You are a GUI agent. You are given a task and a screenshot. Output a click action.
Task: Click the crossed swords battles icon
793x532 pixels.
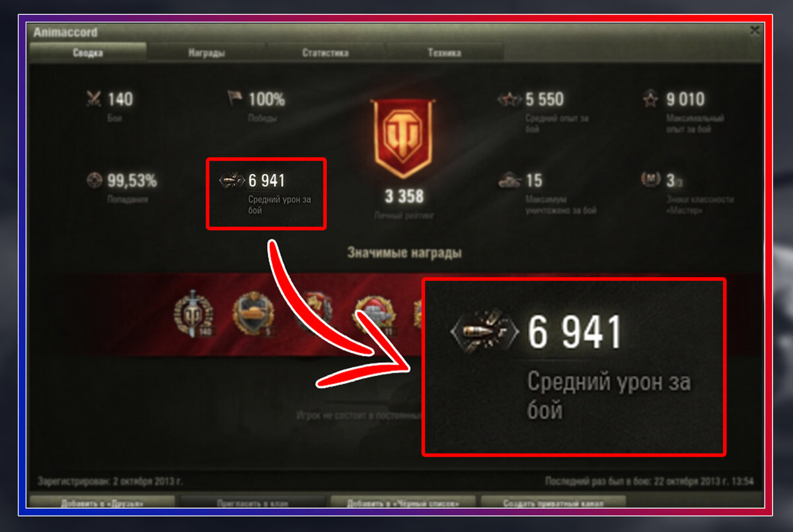click(94, 99)
